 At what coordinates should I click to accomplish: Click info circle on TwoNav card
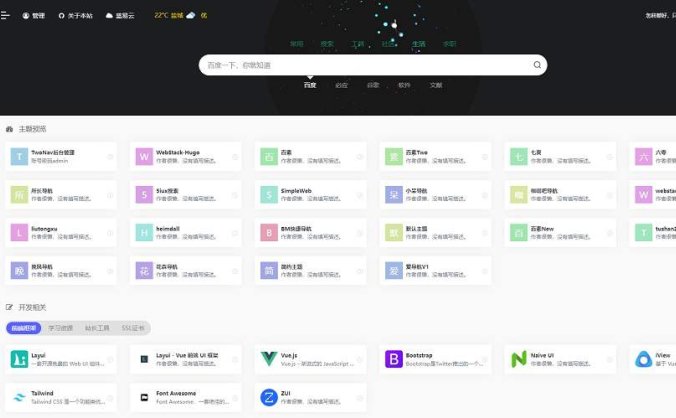pyautogui.click(x=110, y=156)
